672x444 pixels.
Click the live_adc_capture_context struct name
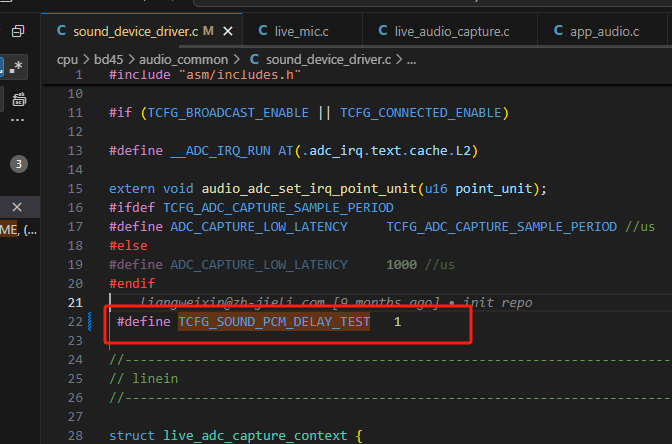(255, 436)
